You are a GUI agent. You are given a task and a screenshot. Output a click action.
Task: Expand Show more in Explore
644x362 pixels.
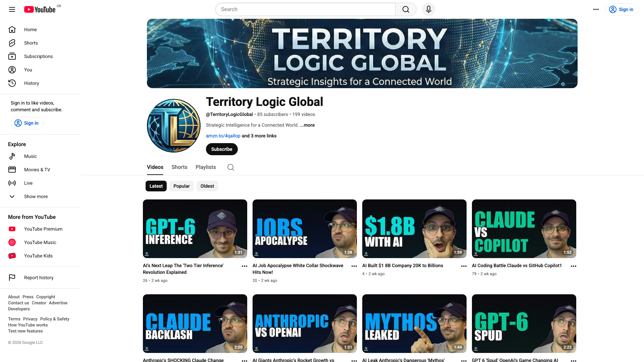(x=40, y=196)
